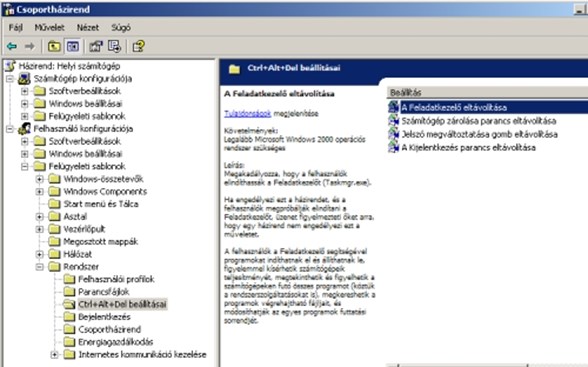
Task: Select A Feladatkezelő eltávolítása setting
Action: tap(454, 108)
